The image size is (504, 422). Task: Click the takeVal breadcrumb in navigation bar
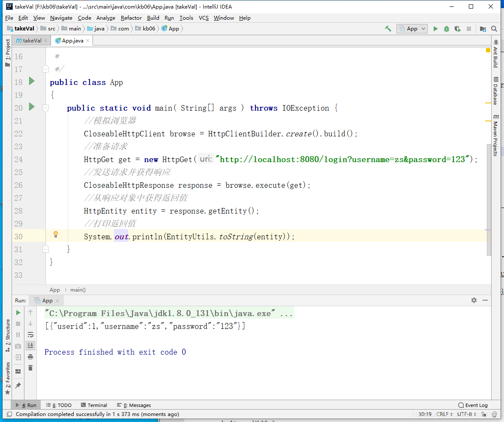pos(21,29)
